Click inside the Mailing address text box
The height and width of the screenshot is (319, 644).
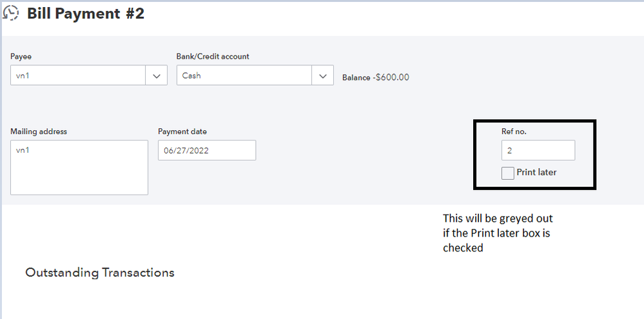[x=79, y=168]
